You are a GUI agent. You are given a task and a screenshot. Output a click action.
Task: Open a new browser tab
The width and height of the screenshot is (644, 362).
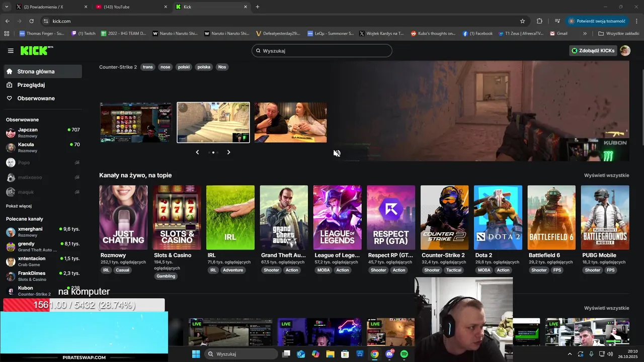click(x=258, y=7)
